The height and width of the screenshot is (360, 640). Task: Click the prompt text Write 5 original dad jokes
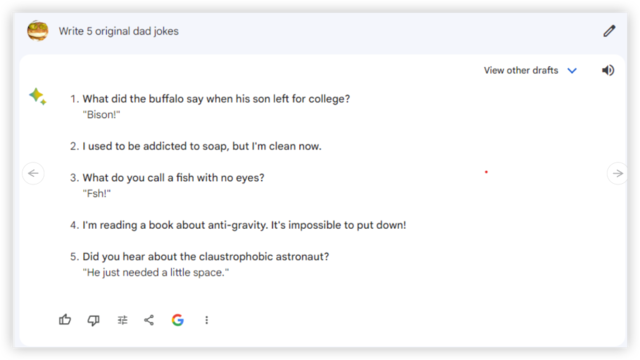click(119, 31)
